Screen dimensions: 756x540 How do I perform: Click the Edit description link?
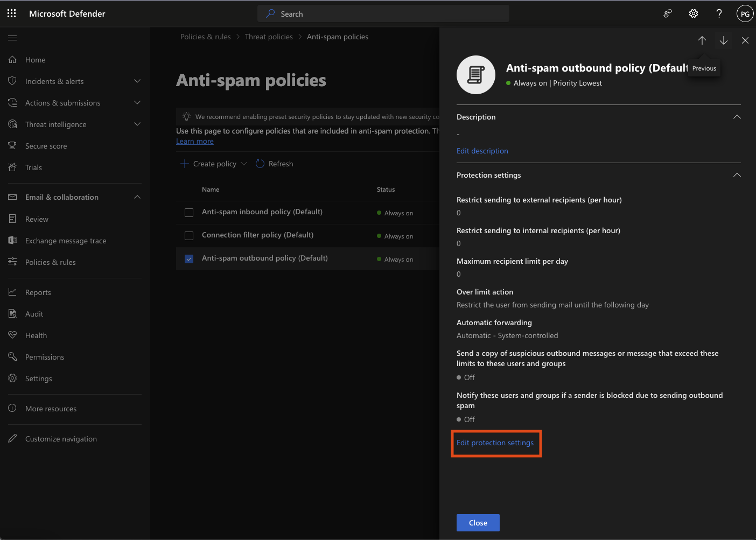(482, 151)
